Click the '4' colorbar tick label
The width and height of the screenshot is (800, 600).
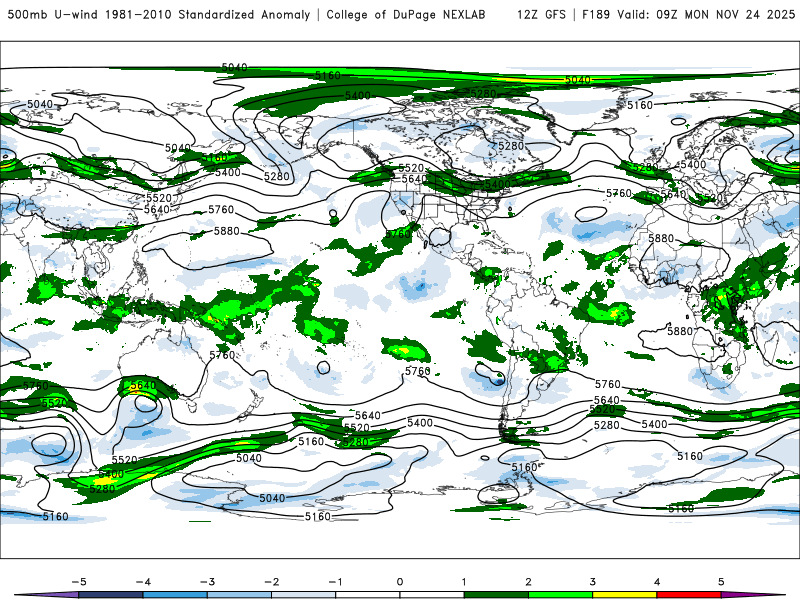pos(657,582)
